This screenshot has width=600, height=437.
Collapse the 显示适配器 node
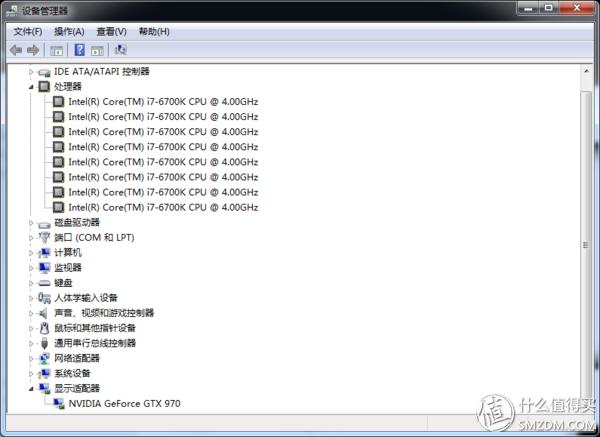(x=31, y=389)
